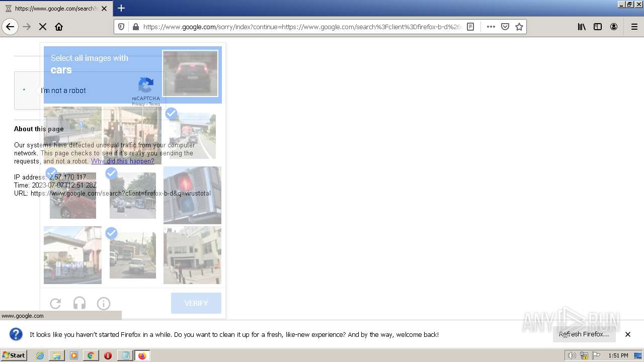The width and height of the screenshot is (644, 362).
Task: Toggle reader view icon in address bar
Action: point(470,27)
